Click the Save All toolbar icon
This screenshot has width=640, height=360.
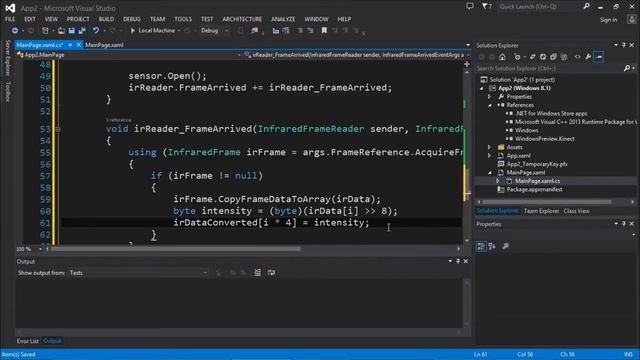click(x=82, y=31)
